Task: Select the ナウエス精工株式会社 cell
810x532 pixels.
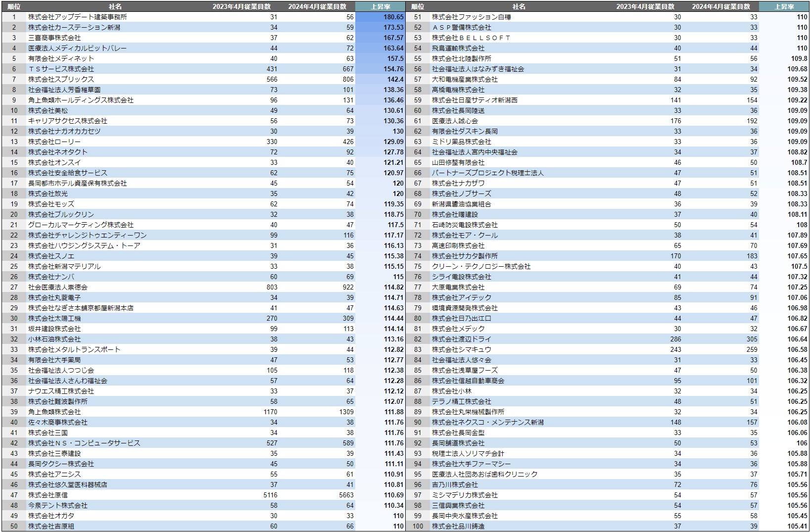Action: [x=61, y=391]
